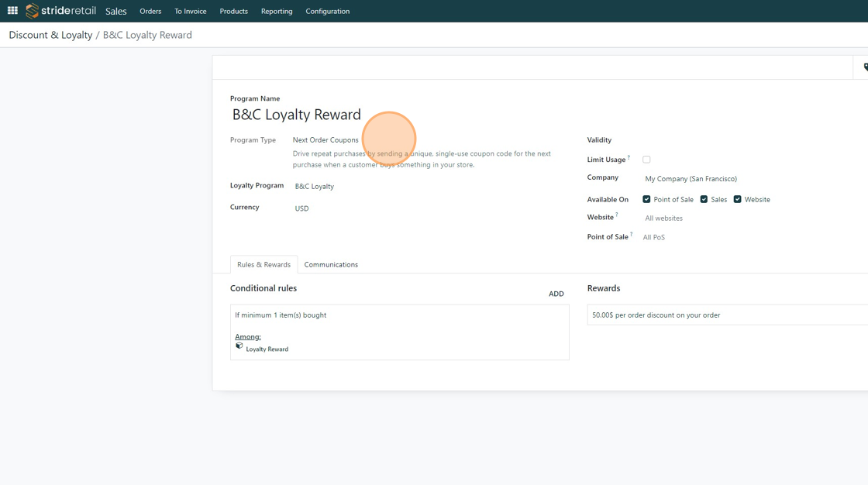Click the Rewards heading
Image resolution: width=868 pixels, height=485 pixels.
pos(604,288)
